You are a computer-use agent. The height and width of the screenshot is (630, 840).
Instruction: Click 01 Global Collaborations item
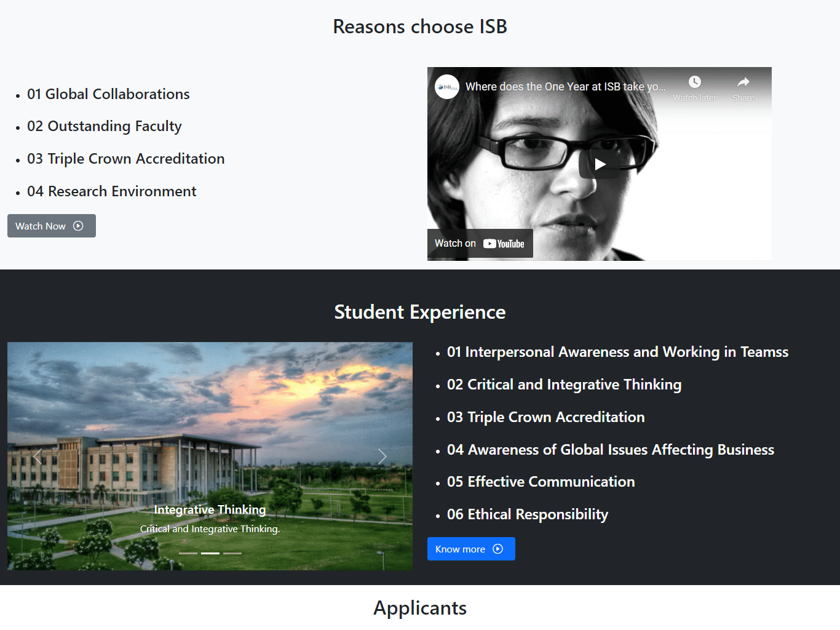(108, 94)
